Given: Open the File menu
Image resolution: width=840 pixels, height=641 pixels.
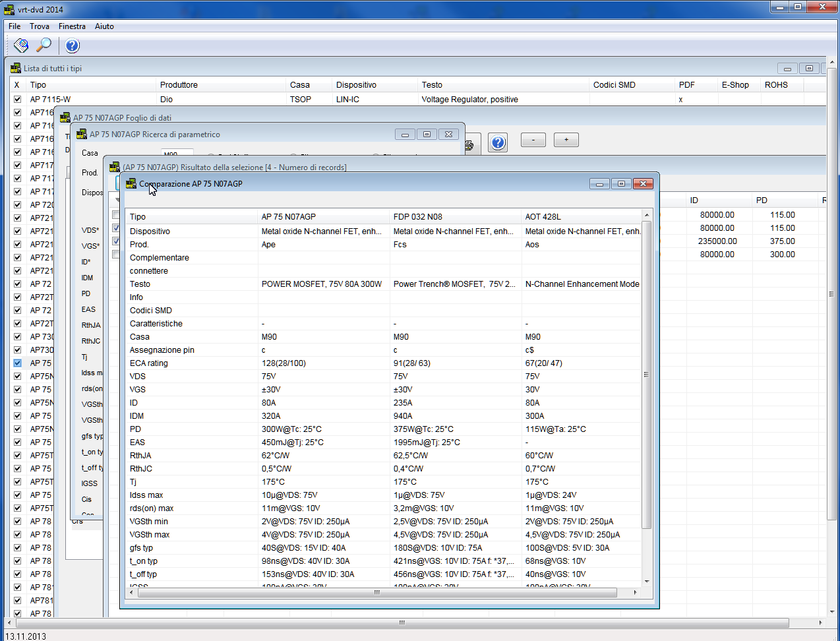Looking at the screenshot, I should (x=15, y=26).
